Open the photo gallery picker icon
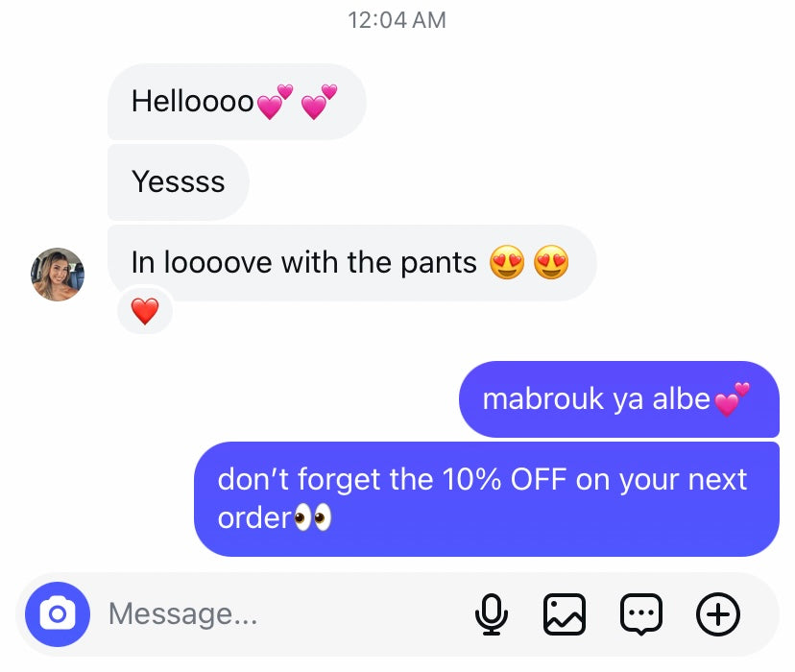795x672 pixels. tap(565, 613)
